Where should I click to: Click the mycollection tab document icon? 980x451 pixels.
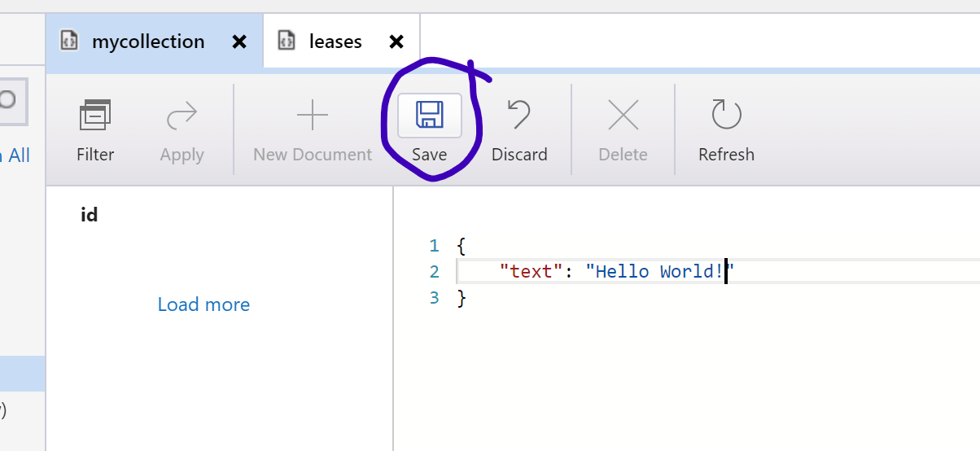click(x=70, y=41)
